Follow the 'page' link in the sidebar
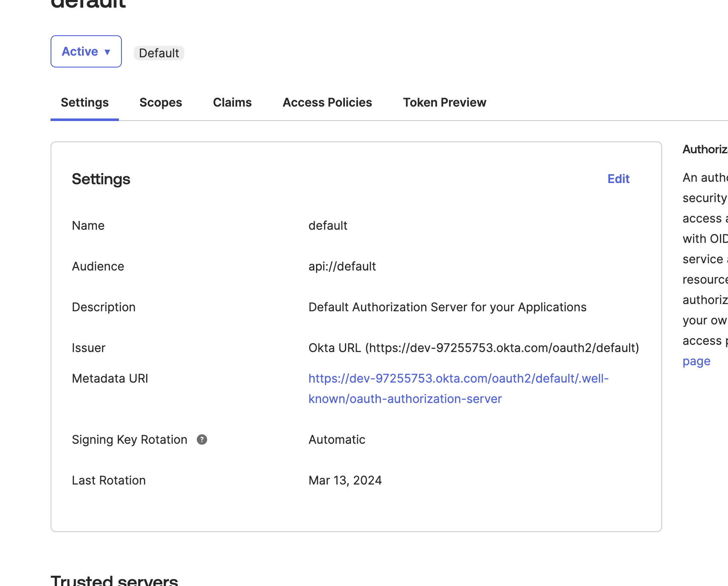728x586 pixels. click(697, 361)
